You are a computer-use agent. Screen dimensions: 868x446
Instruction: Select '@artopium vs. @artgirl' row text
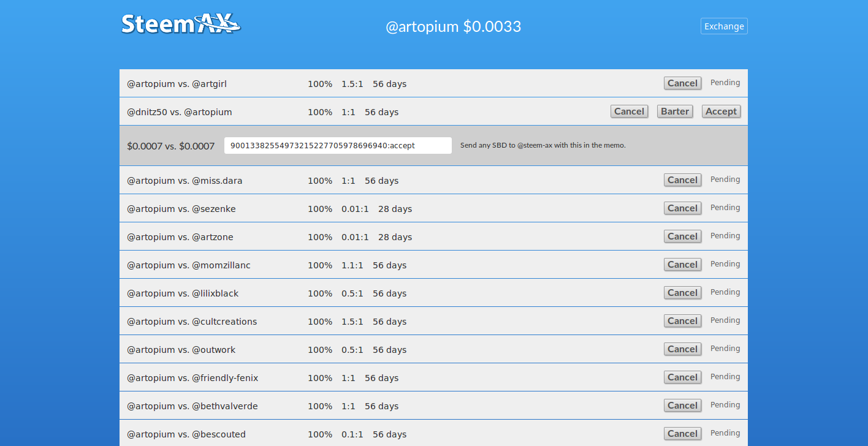[177, 84]
